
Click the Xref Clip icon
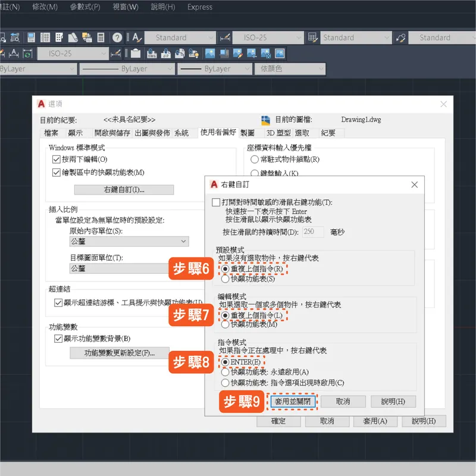(166, 54)
